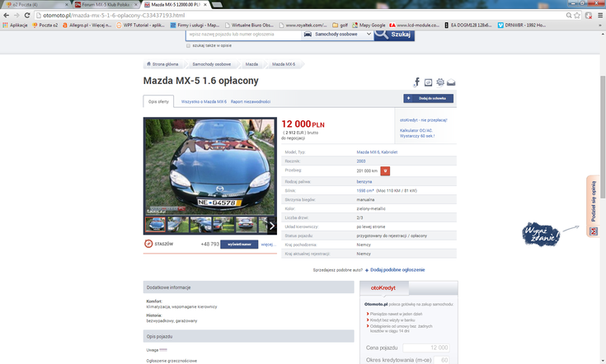
Task: Click 'Strona główna' breadcrumb
Action: (165, 64)
